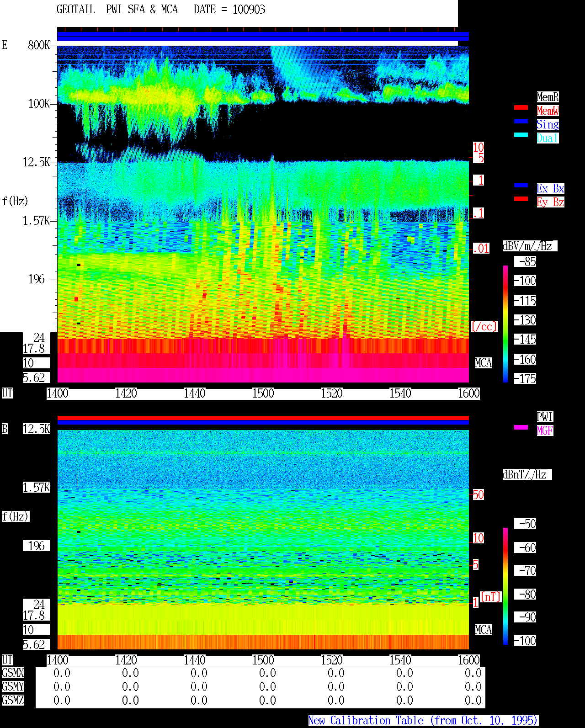Image resolution: width=585 pixels, height=728 pixels.
Task: Click the 800K frequency axis label
Action: coord(39,45)
